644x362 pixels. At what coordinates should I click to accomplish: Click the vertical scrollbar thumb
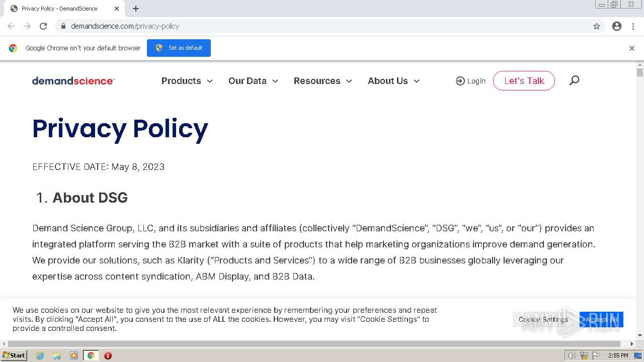640,72
